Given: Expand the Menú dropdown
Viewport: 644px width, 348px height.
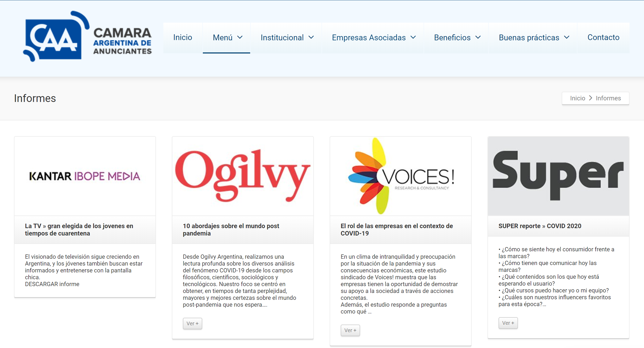Looking at the screenshot, I should pos(227,38).
